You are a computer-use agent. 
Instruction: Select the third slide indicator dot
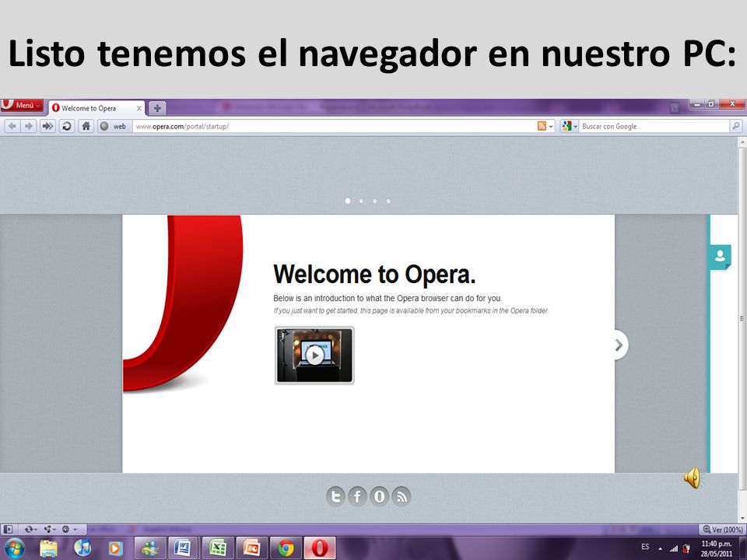[375, 201]
